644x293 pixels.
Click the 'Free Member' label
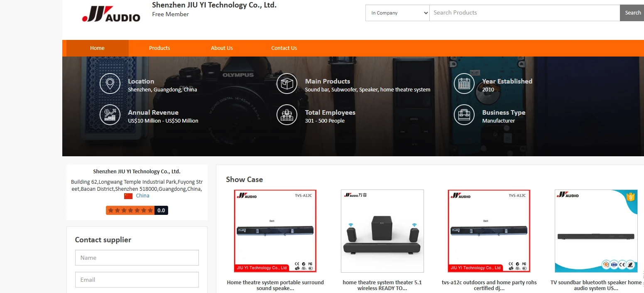coord(170,14)
